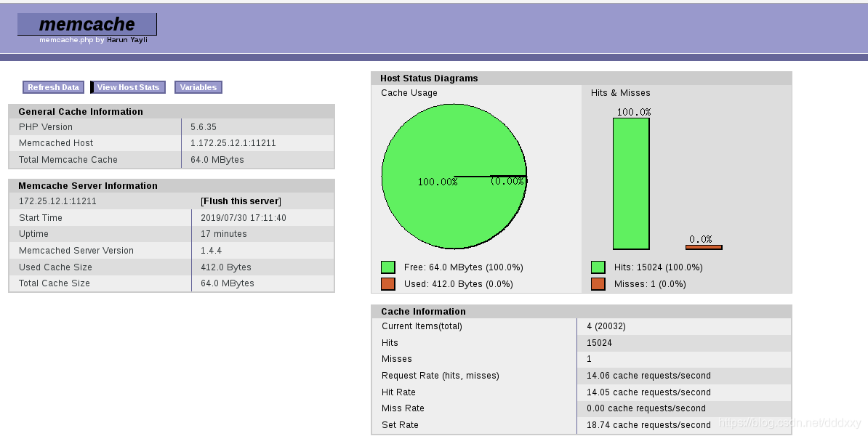This screenshot has height=436, width=868.
Task: Click the Uptime row label
Action: click(33, 233)
